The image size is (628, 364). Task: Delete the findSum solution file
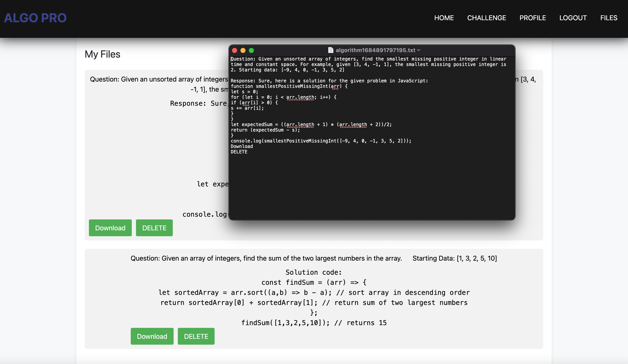[196, 336]
